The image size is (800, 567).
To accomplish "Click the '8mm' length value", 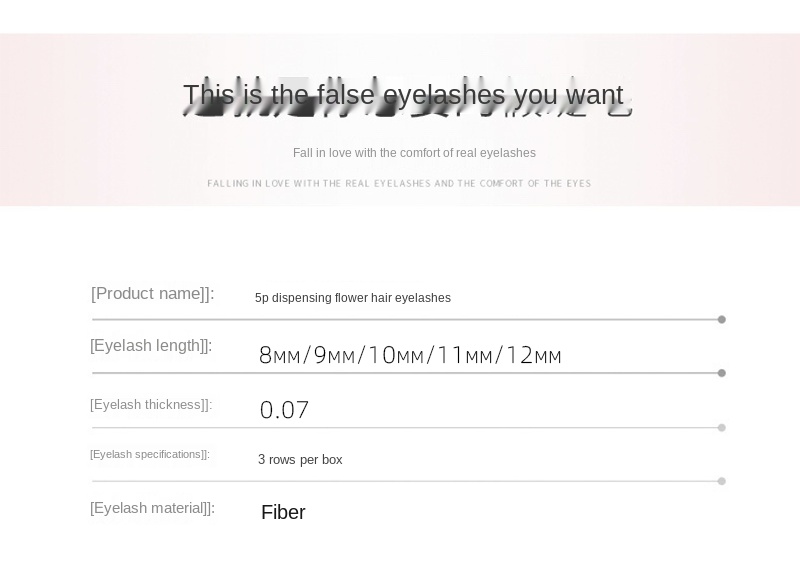I will click(279, 355).
